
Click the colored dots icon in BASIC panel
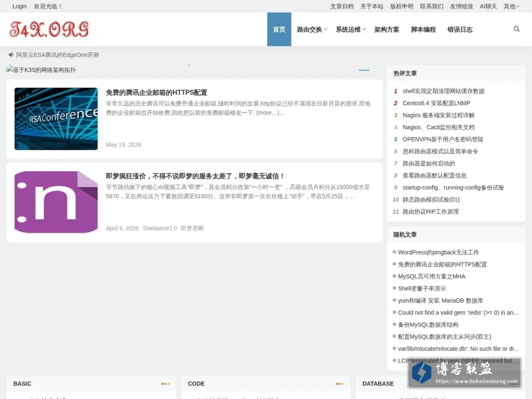tap(165, 384)
